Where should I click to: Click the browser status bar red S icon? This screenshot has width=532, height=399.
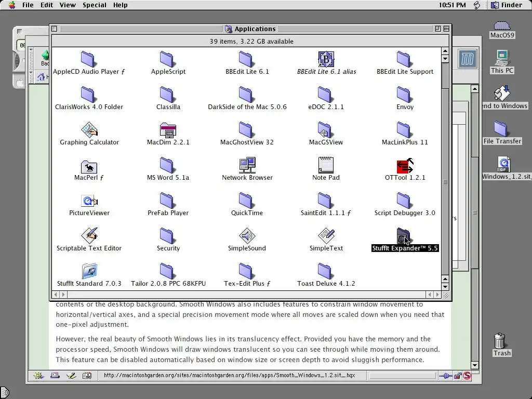467,376
